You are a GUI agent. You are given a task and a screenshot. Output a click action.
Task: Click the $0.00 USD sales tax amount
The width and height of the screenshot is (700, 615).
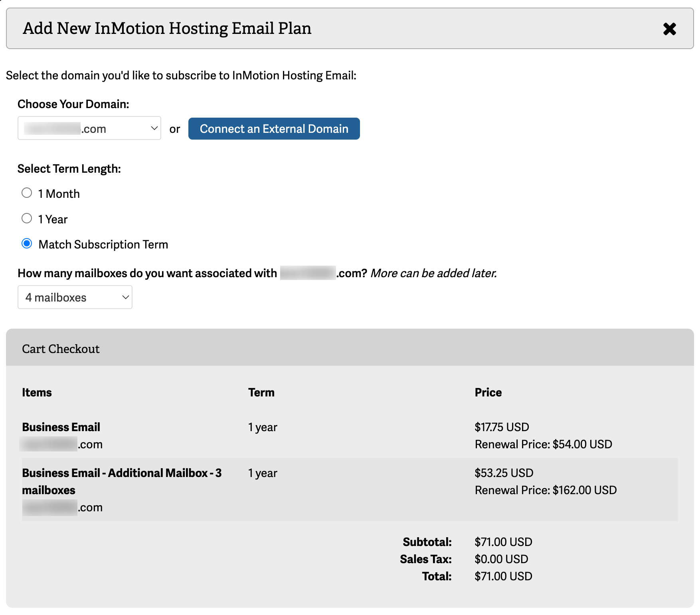(501, 559)
